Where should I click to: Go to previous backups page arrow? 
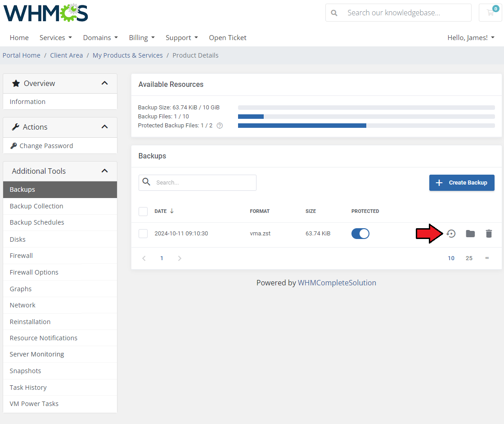(144, 258)
